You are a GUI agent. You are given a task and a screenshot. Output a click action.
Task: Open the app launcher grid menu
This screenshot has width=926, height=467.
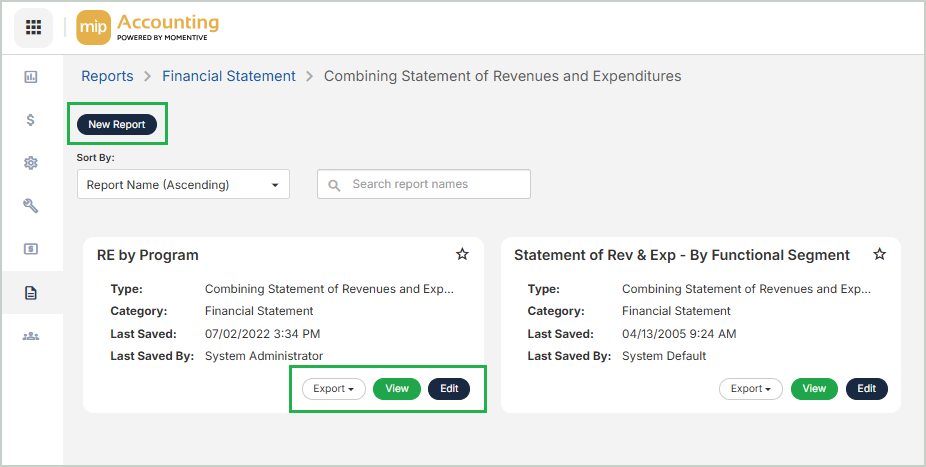pos(33,27)
